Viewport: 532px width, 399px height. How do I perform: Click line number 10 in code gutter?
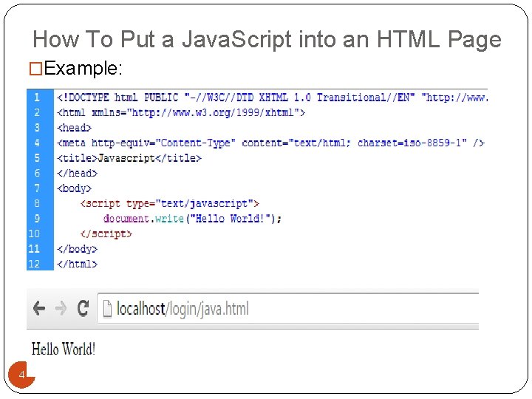[34, 233]
